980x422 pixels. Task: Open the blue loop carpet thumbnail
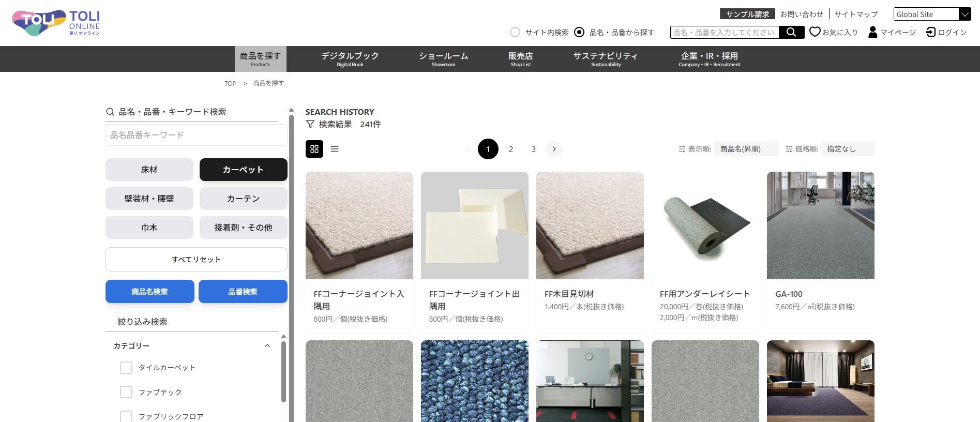[475, 381]
